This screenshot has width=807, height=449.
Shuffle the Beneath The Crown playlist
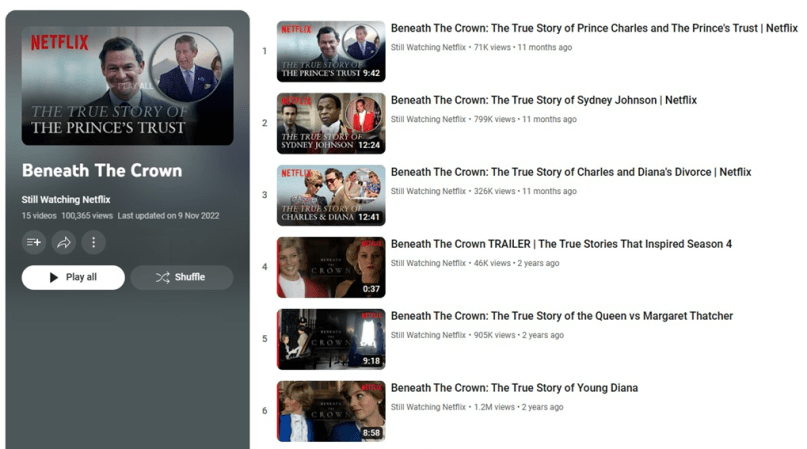pyautogui.click(x=181, y=277)
